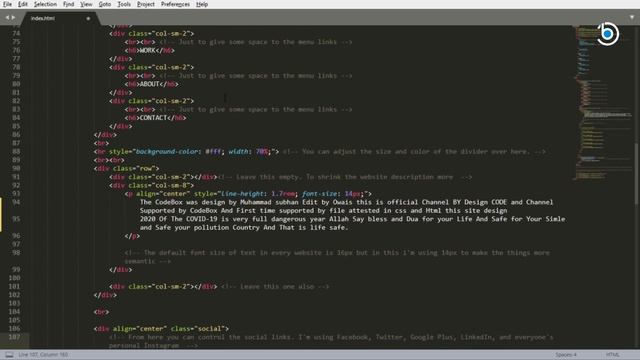
Task: Place cursor on CONTACT heading text
Action: [x=153, y=118]
